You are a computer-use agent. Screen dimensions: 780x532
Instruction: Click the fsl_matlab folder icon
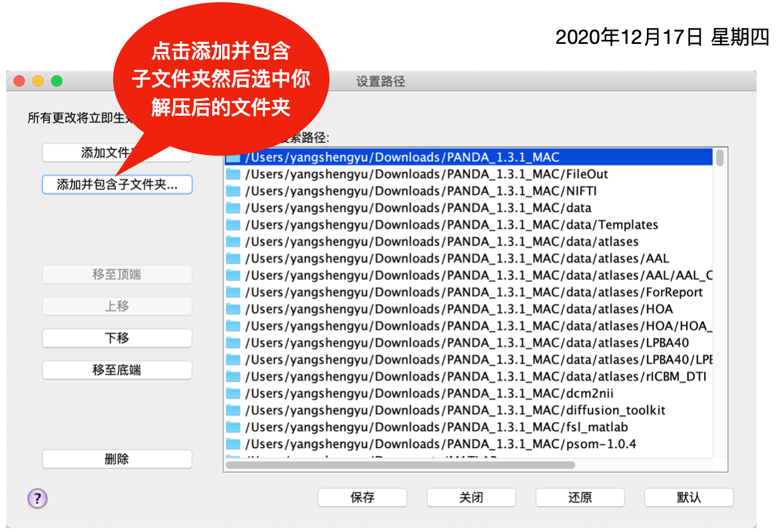(x=233, y=426)
